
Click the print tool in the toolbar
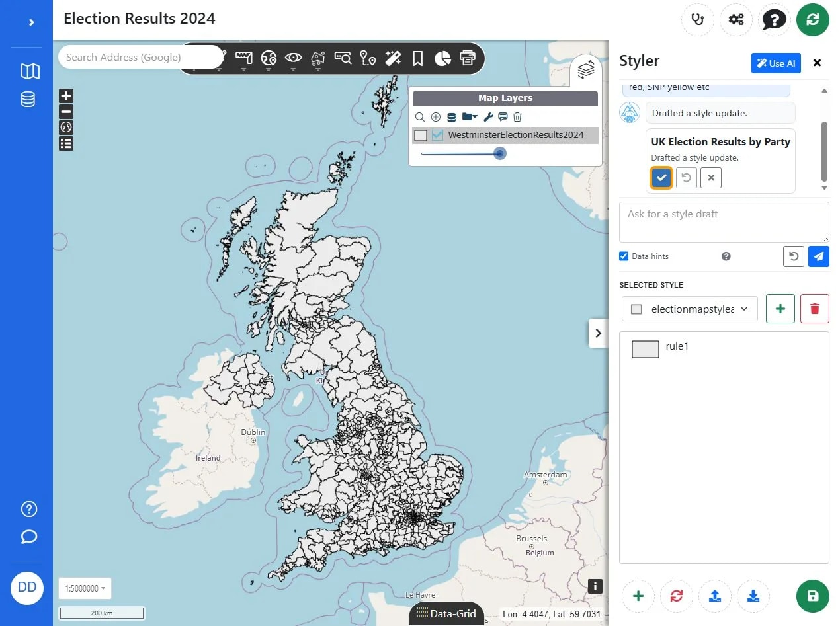[468, 58]
